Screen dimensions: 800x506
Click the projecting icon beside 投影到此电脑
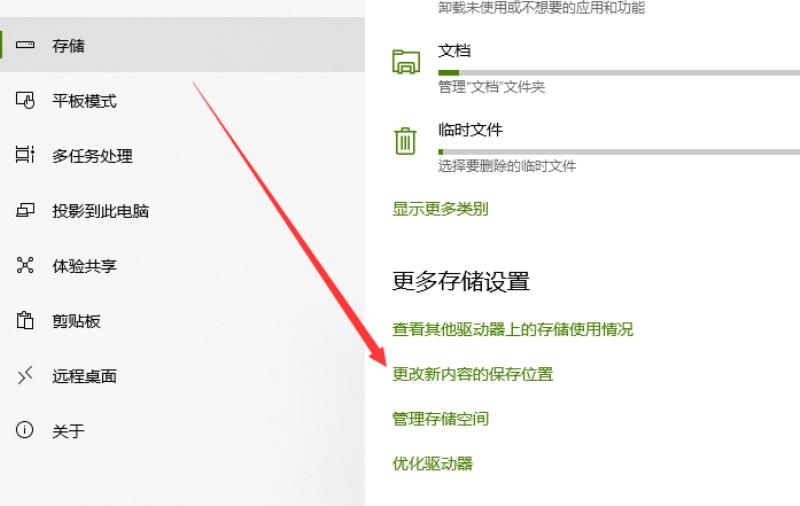24,210
